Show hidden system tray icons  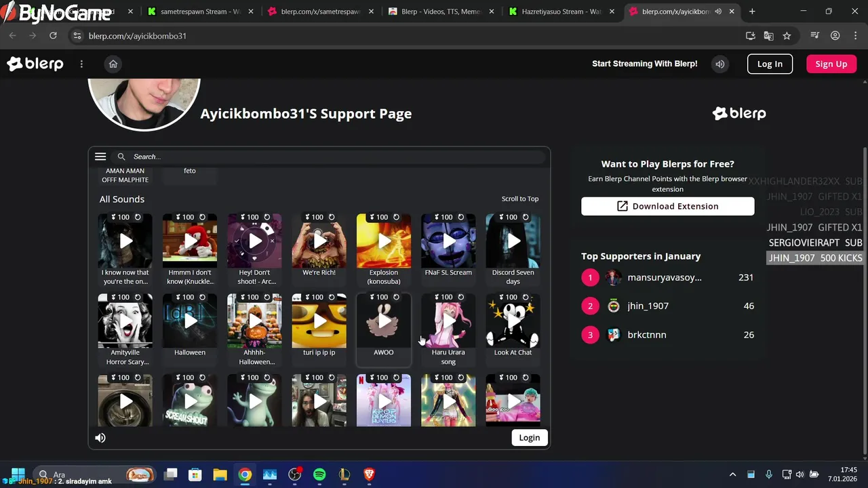click(x=732, y=474)
